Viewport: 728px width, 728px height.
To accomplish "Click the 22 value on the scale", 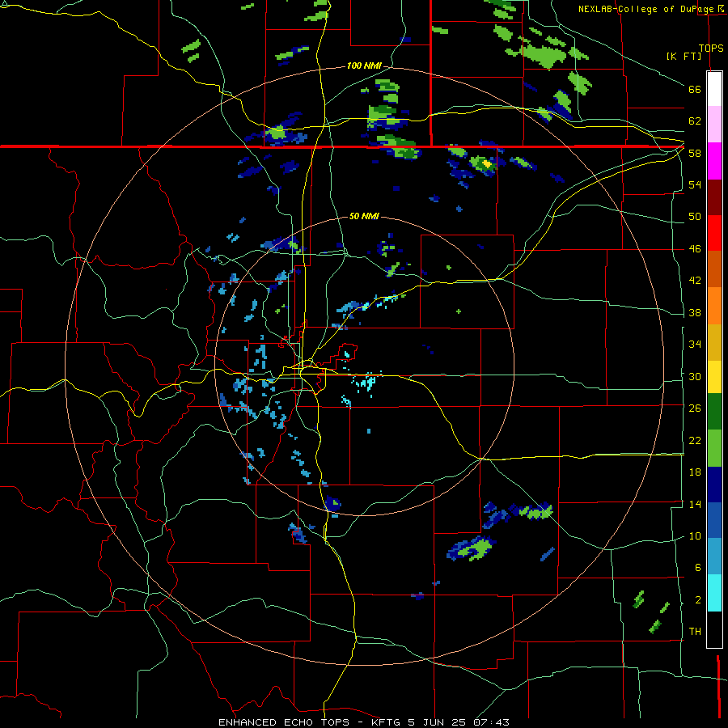I will [695, 440].
